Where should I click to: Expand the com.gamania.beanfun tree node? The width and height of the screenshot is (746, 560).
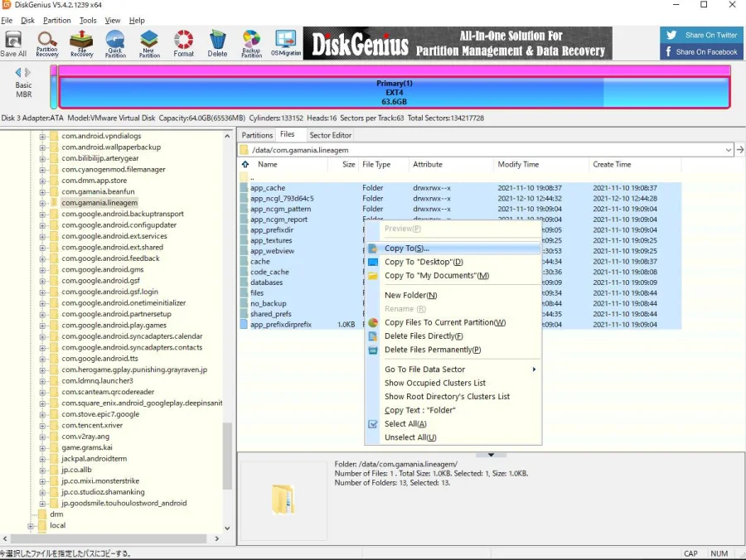click(x=42, y=191)
